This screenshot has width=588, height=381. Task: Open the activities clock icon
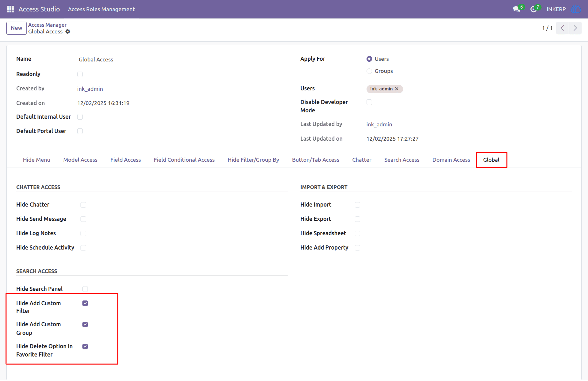534,9
